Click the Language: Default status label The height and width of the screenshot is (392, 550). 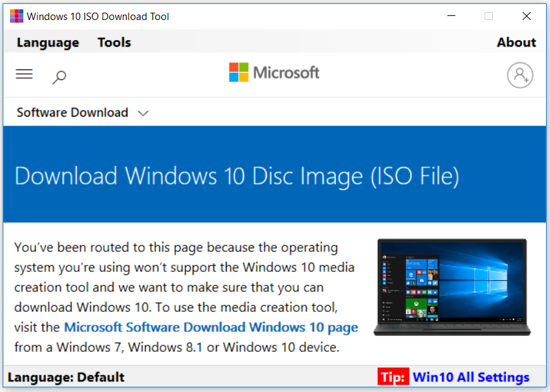[x=66, y=377]
